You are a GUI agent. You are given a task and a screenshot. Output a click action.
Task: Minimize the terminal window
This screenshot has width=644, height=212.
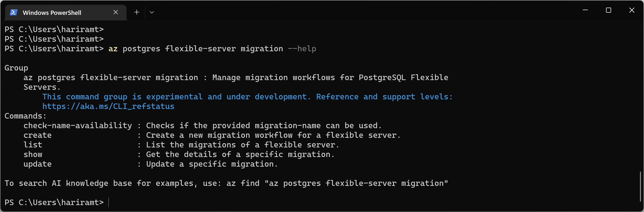[x=585, y=10]
